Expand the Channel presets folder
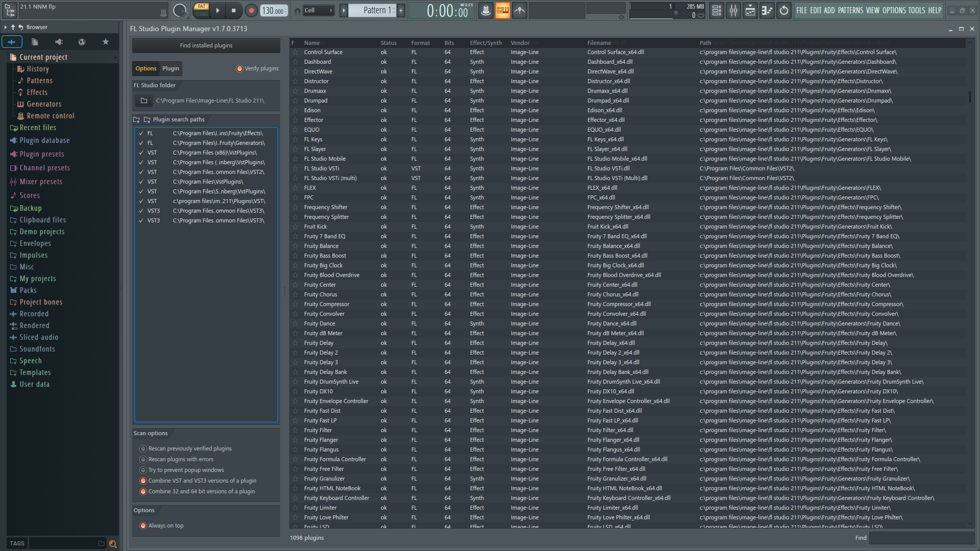 click(40, 168)
